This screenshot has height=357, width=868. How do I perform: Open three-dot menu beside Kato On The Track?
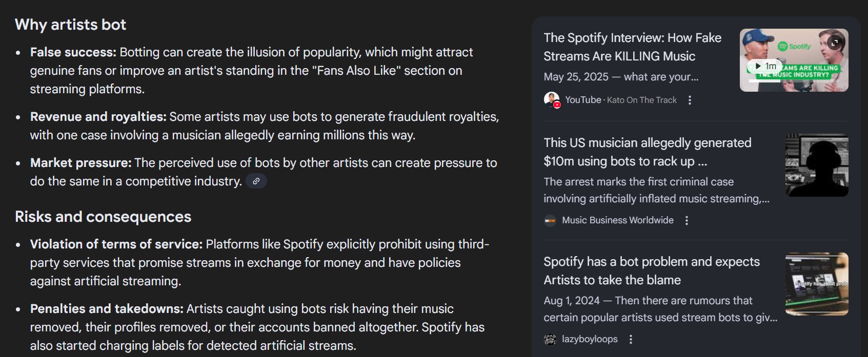(690, 100)
